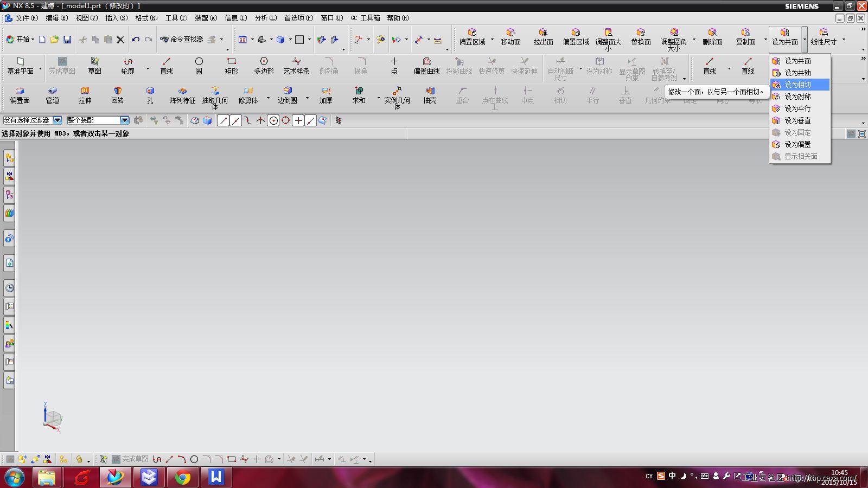The height and width of the screenshot is (488, 868).
Task: Expand the 基准平面 dropdown arrow
Action: coord(40,69)
